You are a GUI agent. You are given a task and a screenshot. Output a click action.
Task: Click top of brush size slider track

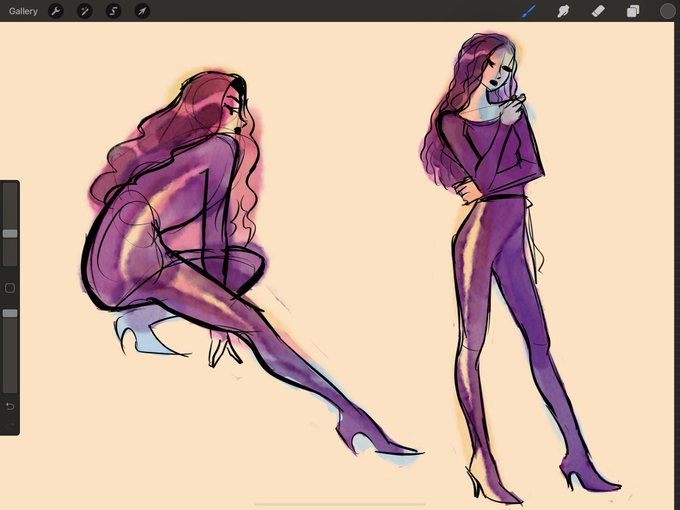10,186
